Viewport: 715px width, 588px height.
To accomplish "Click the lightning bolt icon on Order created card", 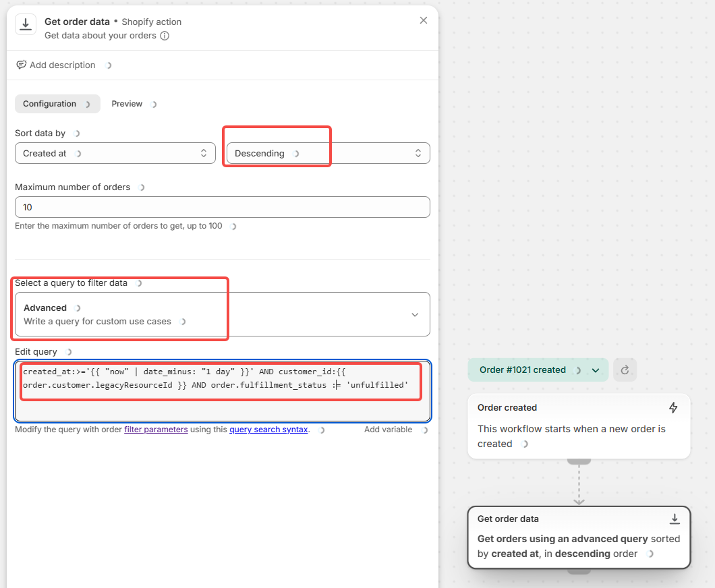I will coord(673,407).
